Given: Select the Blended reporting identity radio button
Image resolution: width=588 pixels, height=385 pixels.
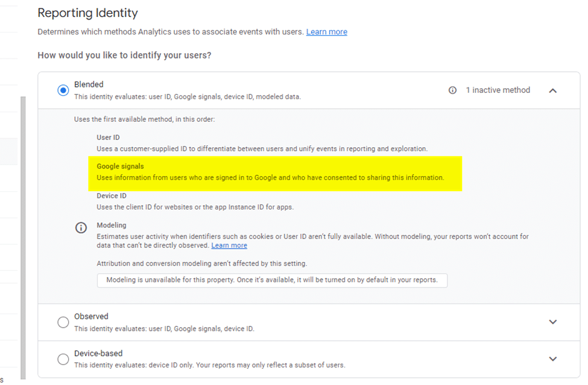Looking at the screenshot, I should point(63,89).
